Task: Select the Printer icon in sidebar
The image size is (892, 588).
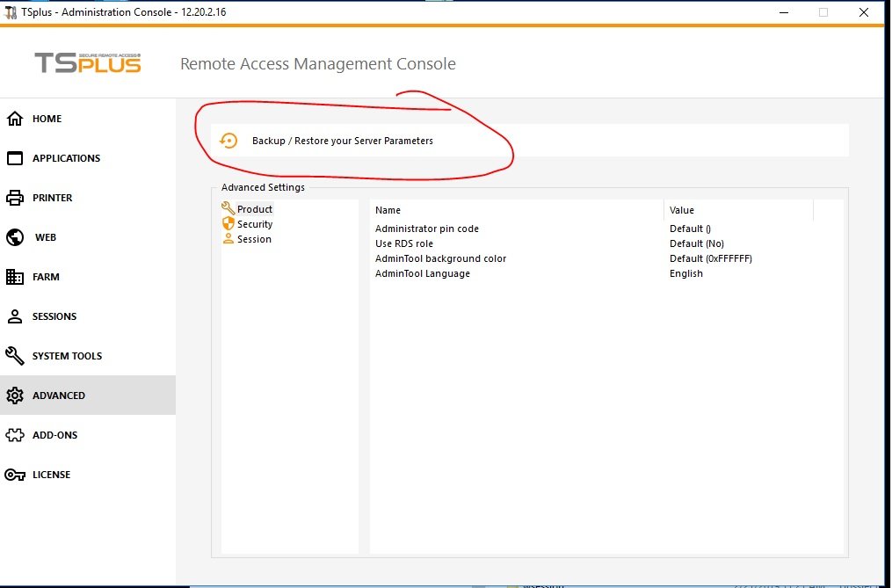Action: tap(15, 198)
